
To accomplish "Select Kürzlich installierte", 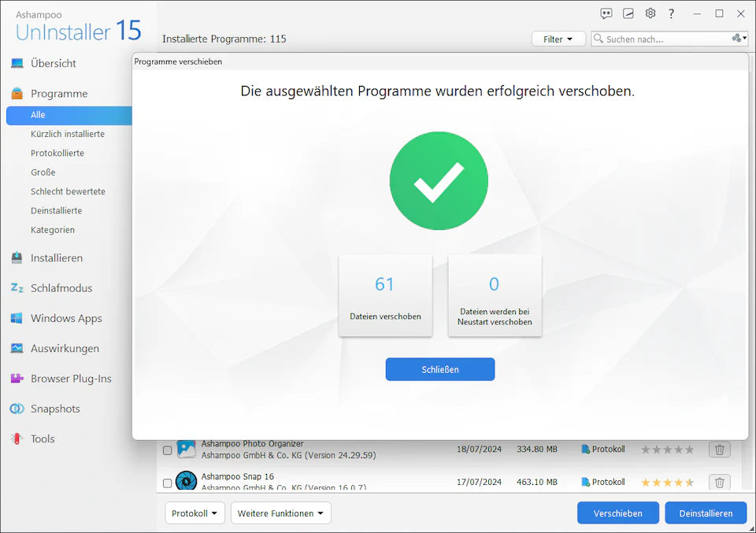I will click(68, 134).
